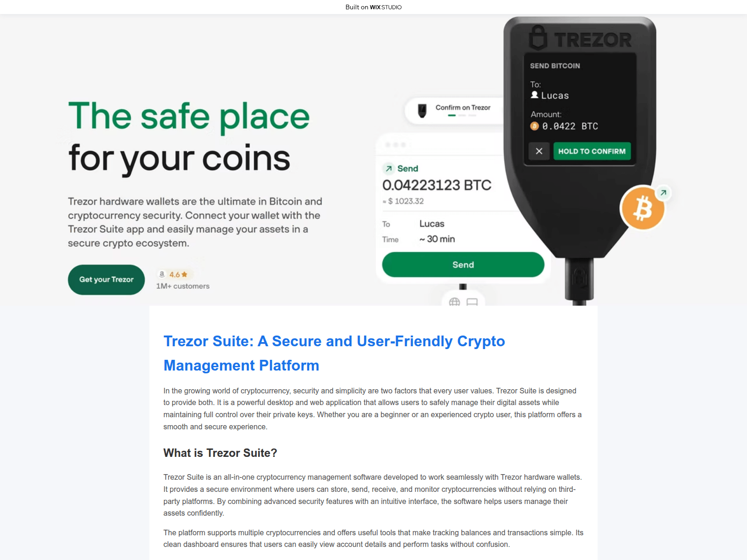Click HOLD TO CONFIRM on the device screen
The image size is (747, 560).
click(x=592, y=151)
